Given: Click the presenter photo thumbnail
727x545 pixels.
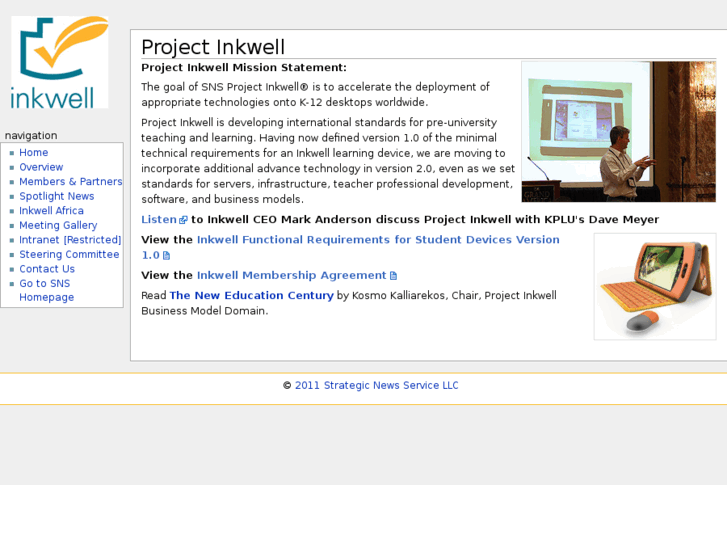Looking at the screenshot, I should pyautogui.click(x=619, y=132).
